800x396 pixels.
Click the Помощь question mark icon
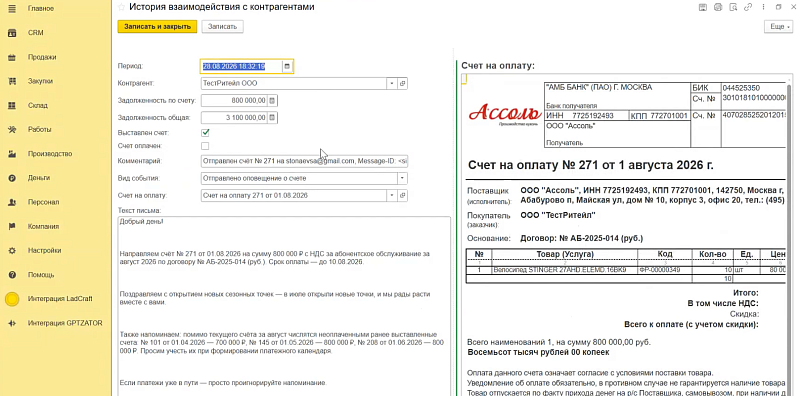coord(12,275)
